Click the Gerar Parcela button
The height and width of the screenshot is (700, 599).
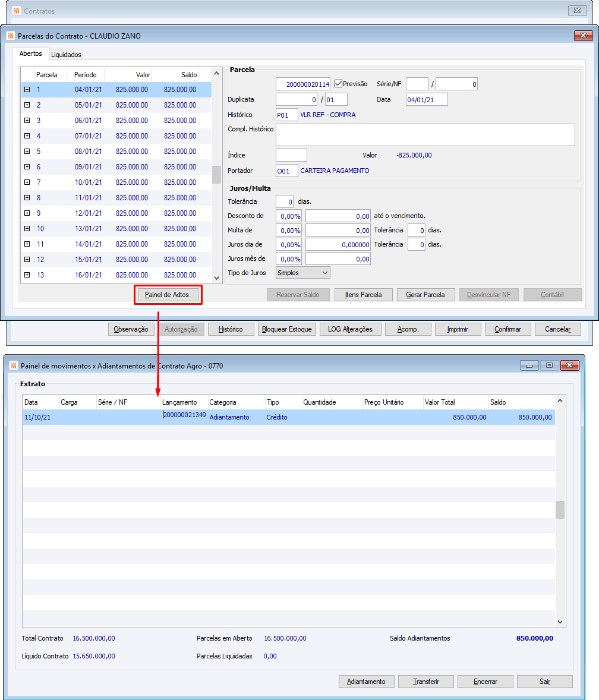click(x=425, y=295)
